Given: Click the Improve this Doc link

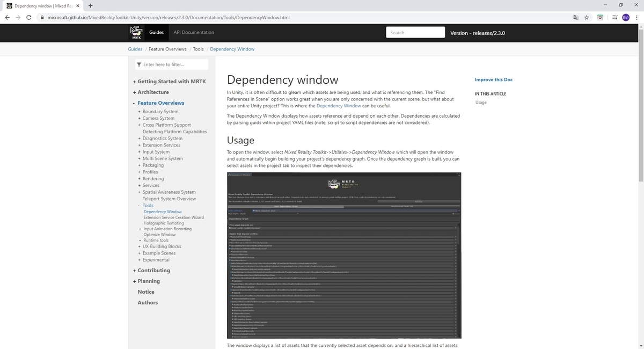Looking at the screenshot, I should (494, 79).
